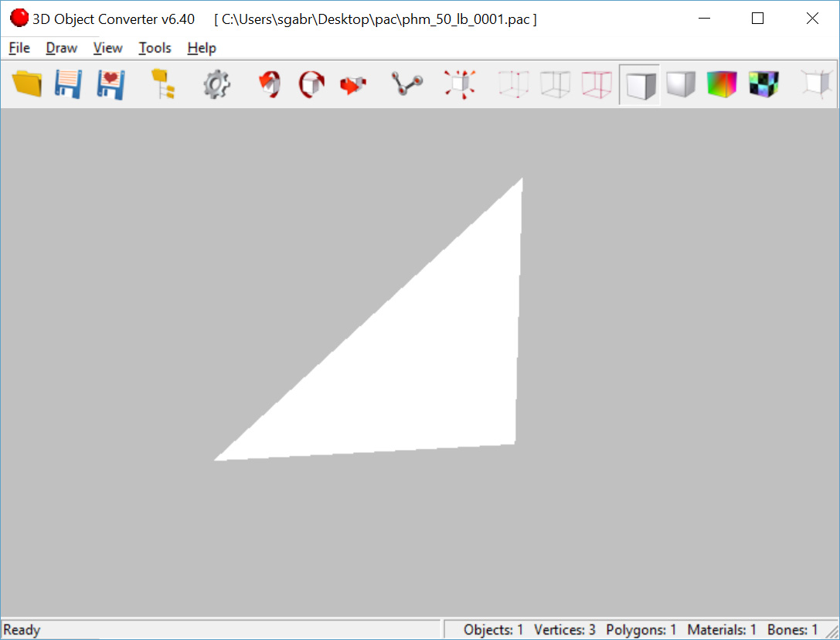
Task: Click the first red rotate-cube icon
Action: (270, 83)
